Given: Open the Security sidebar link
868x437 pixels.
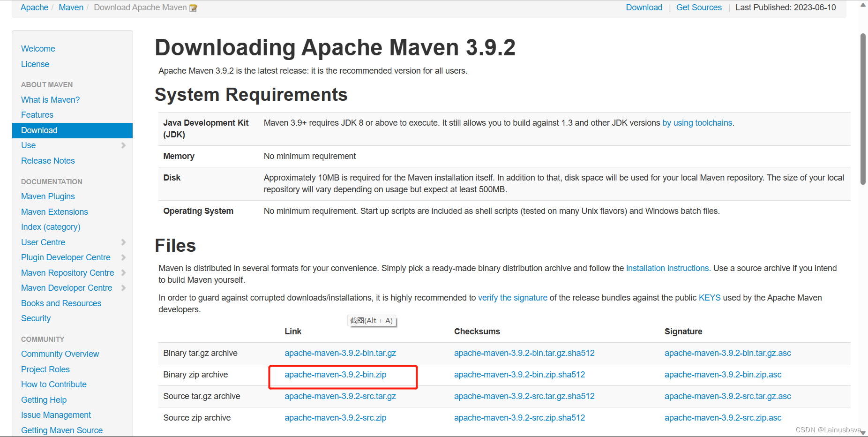Looking at the screenshot, I should 36,318.
